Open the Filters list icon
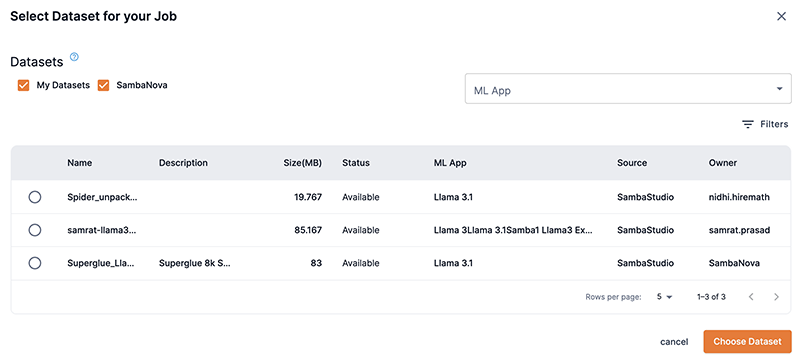This screenshot has height=363, width=800. 747,124
